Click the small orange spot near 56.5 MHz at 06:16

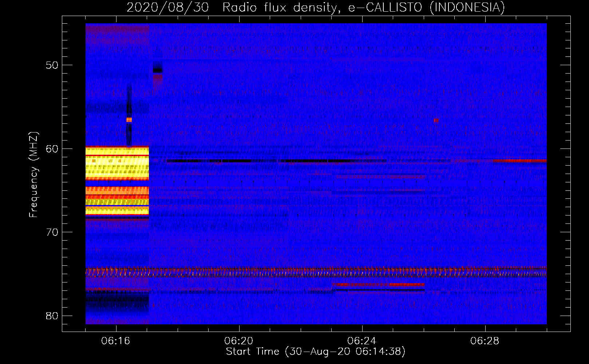129,120
